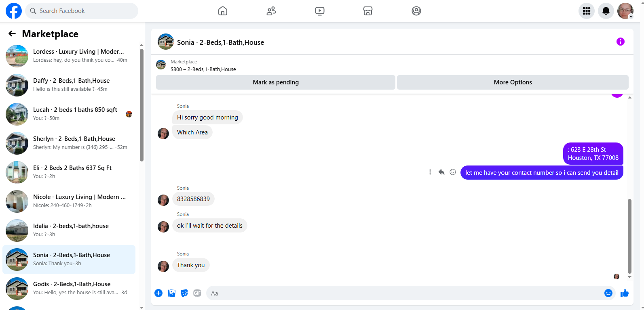644x310 pixels.
Task: Click the 'Thank you' message bubble
Action: pos(191,265)
